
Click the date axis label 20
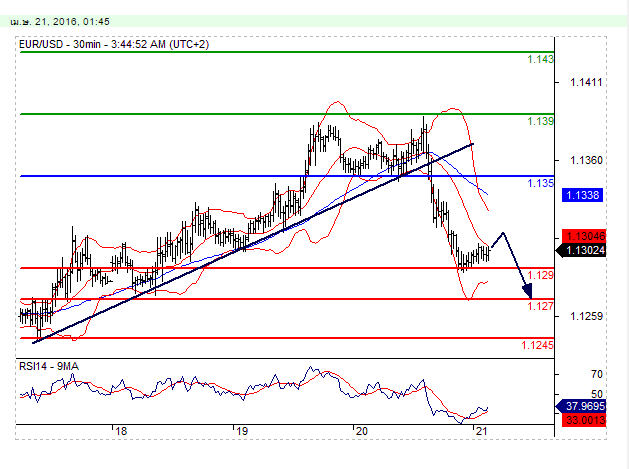point(361,431)
